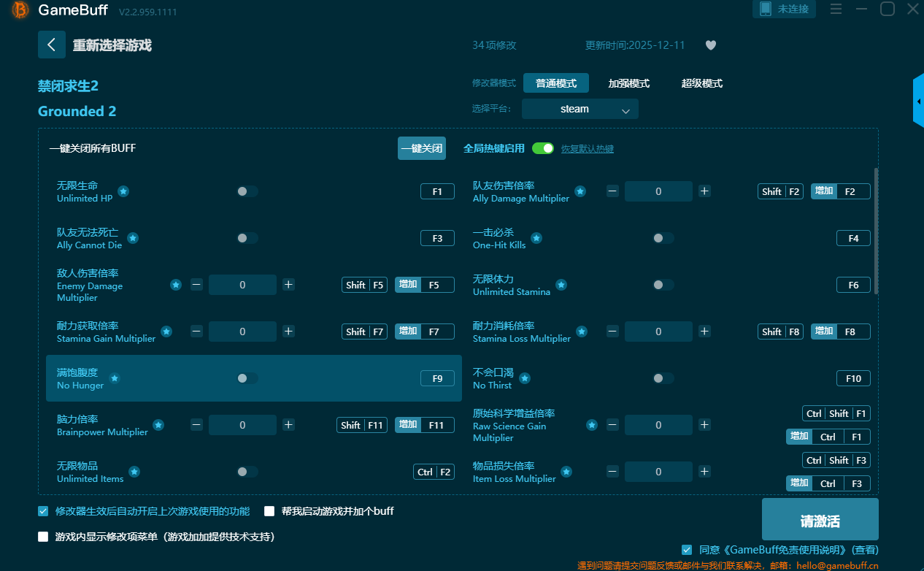Click the star icon beside No Thirst
Viewport: 924px width, 571px height.
[525, 378]
